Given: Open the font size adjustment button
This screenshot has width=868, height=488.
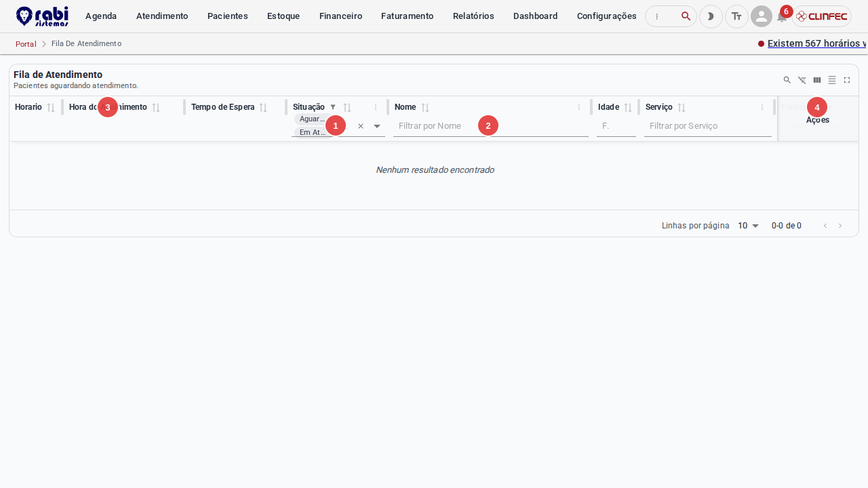Looking at the screenshot, I should click(x=736, y=16).
